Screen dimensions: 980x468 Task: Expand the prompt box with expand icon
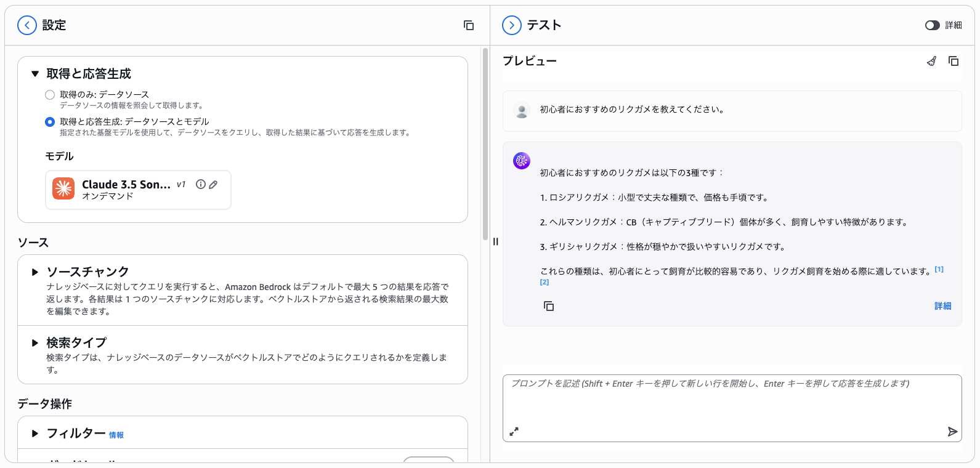click(514, 432)
